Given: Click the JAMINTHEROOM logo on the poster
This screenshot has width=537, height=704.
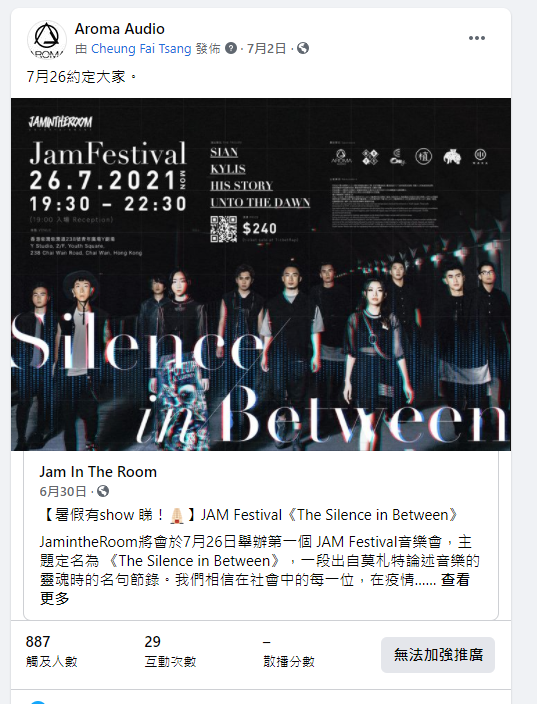Looking at the screenshot, I should tap(60, 123).
